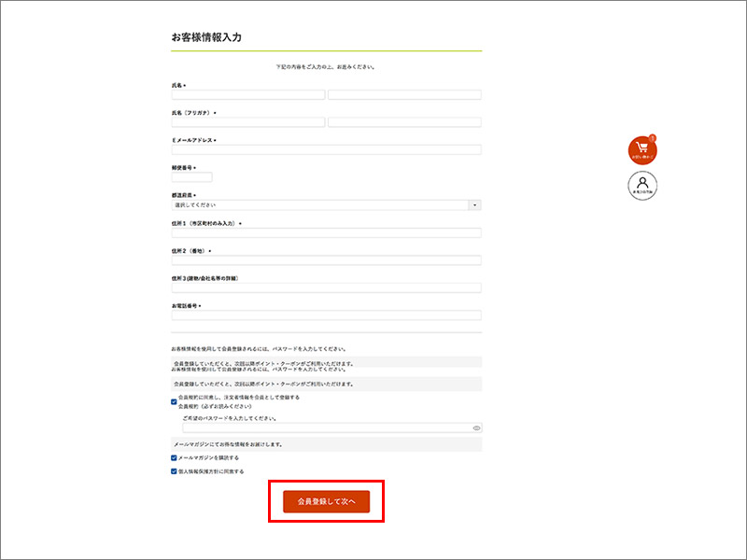This screenshot has width=747, height=560.
Task: Click the second 氏名 name field
Action: (404, 94)
